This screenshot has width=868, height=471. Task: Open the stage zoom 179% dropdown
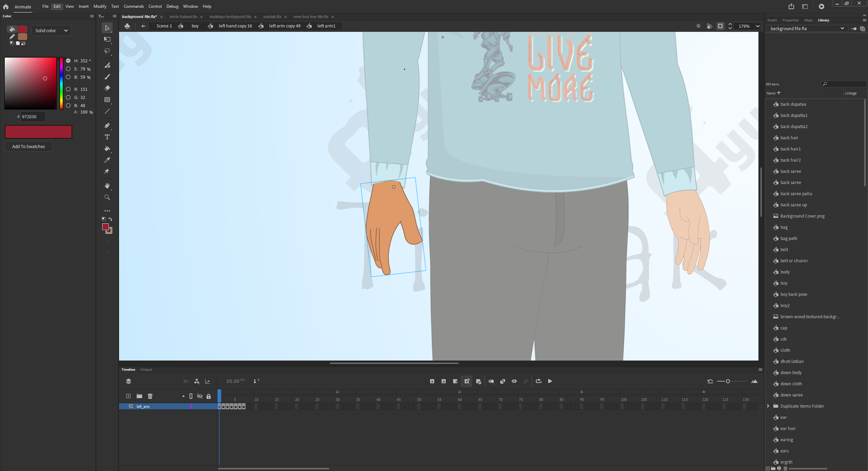point(758,26)
